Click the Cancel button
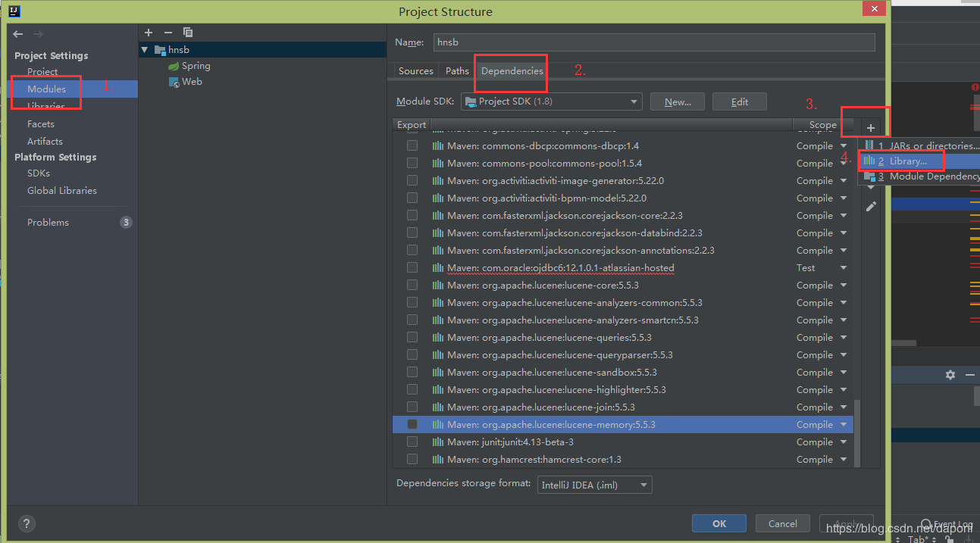 click(783, 523)
